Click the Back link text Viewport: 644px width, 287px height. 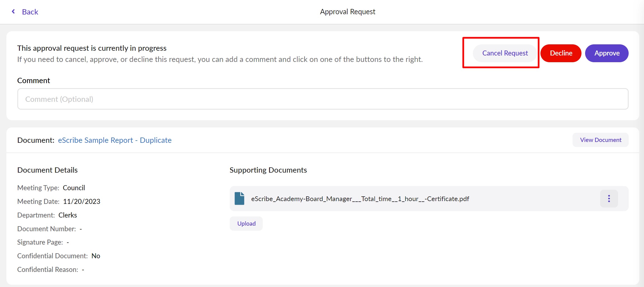[x=30, y=12]
